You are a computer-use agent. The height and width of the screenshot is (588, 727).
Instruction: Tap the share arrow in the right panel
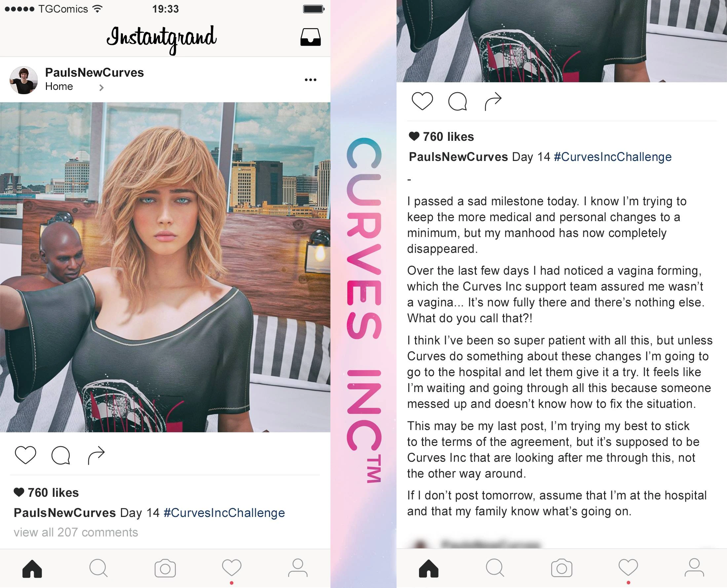[493, 101]
